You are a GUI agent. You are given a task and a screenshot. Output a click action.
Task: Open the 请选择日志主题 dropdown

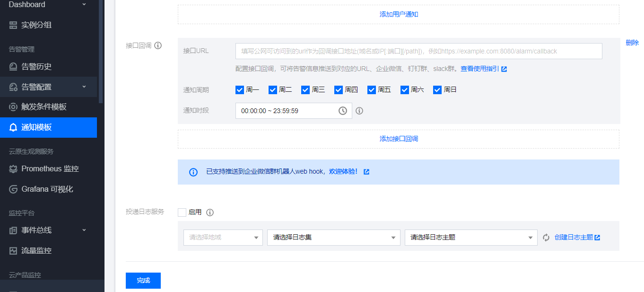click(470, 238)
